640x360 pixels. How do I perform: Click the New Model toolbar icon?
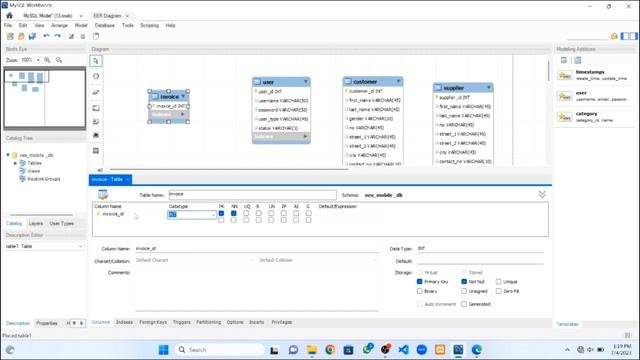click(x=10, y=36)
